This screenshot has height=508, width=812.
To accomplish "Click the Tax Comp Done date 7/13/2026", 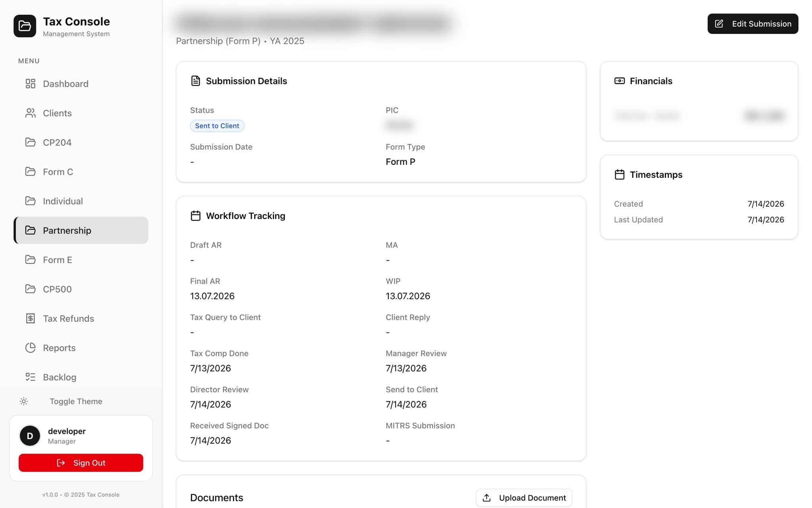I will pyautogui.click(x=211, y=368).
